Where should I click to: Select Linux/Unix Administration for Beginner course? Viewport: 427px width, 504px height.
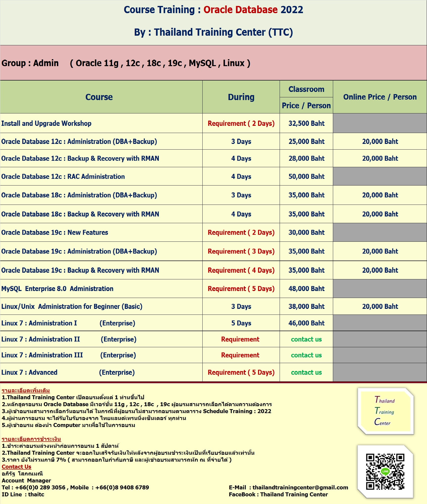tap(72, 306)
